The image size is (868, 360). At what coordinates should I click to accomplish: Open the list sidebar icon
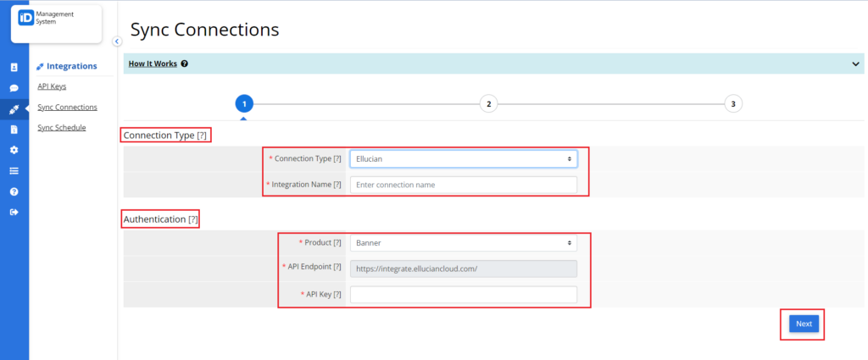pos(14,171)
